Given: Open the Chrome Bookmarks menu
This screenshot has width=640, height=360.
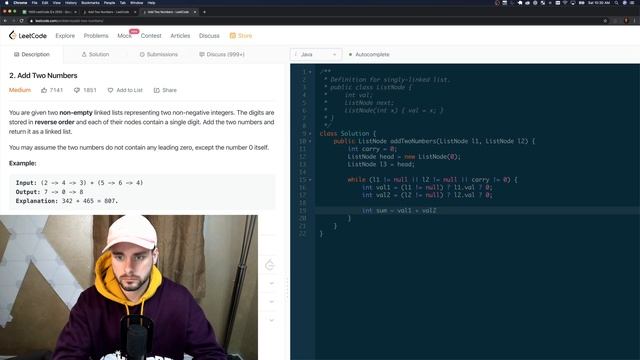Looking at the screenshot, I should pos(90,3).
